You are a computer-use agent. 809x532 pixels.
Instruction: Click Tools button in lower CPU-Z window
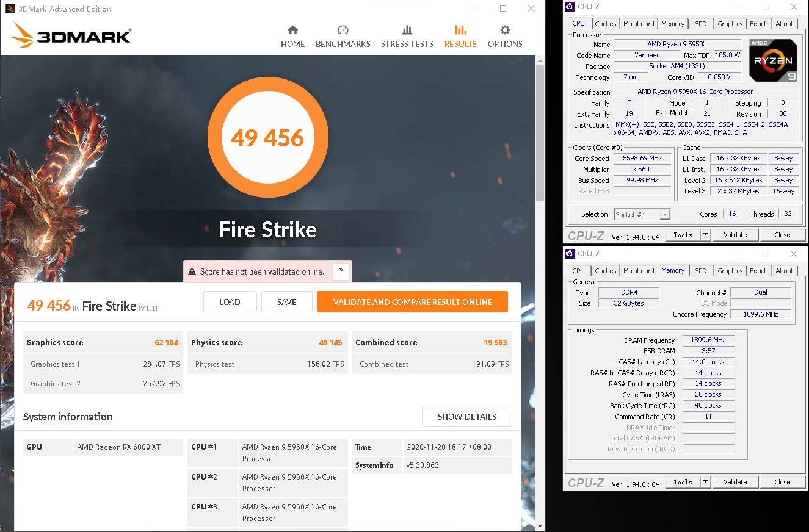click(683, 482)
